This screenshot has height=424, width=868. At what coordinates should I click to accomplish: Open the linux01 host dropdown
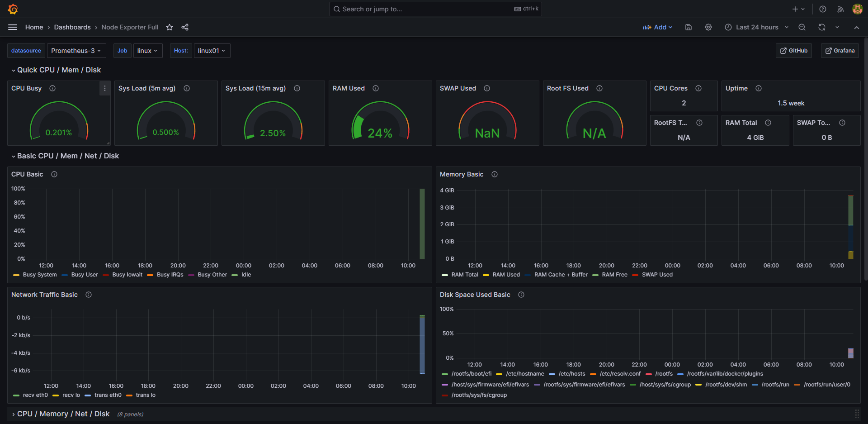coord(212,51)
